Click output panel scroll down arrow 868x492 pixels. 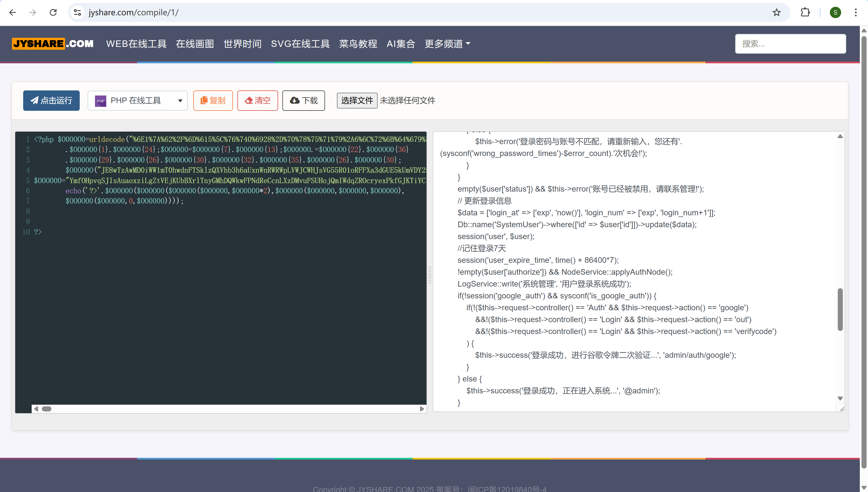(x=840, y=398)
